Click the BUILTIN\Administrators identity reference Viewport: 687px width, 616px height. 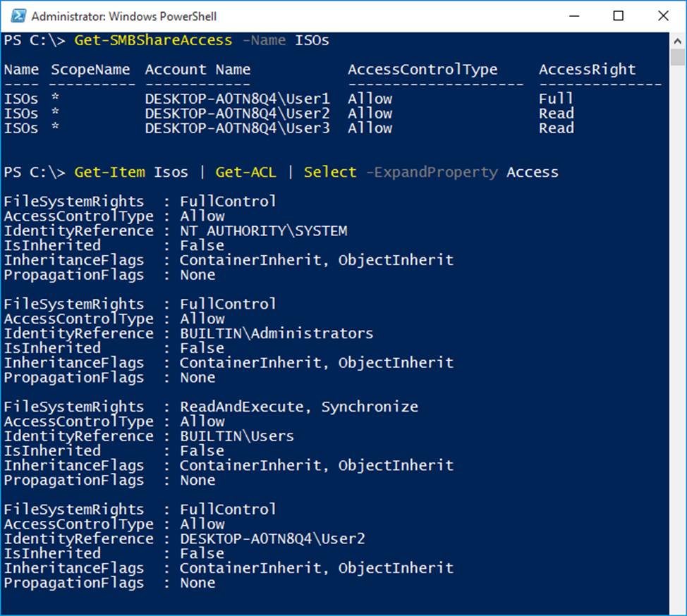[276, 333]
